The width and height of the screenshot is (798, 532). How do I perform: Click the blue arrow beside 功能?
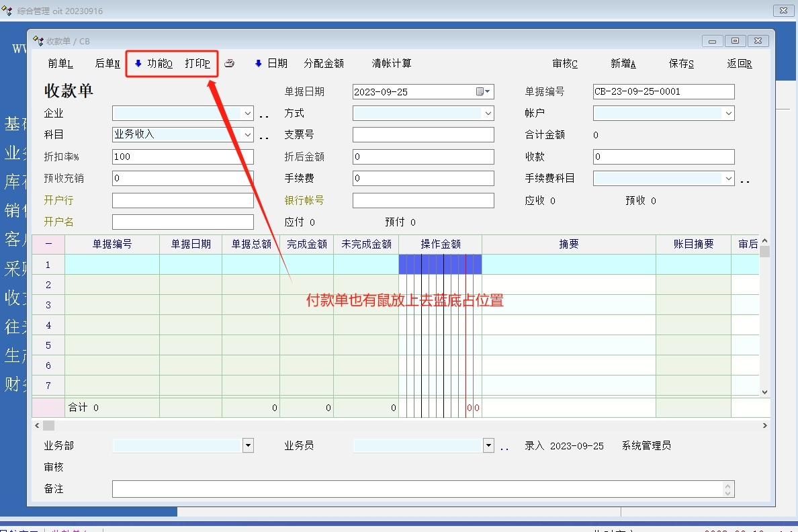pos(138,64)
